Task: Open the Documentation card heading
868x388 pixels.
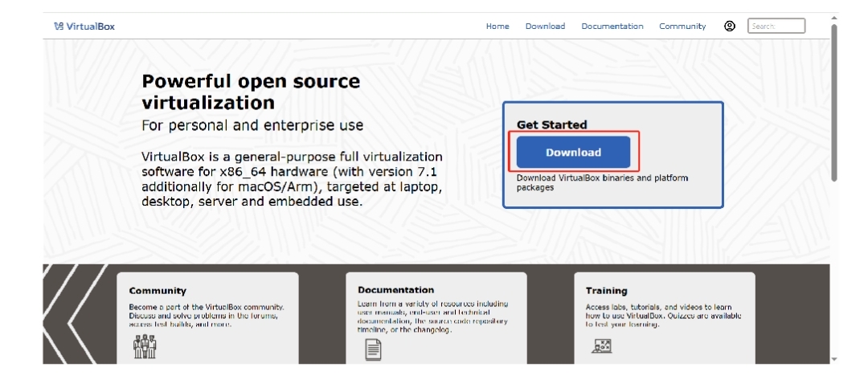Action: (395, 290)
